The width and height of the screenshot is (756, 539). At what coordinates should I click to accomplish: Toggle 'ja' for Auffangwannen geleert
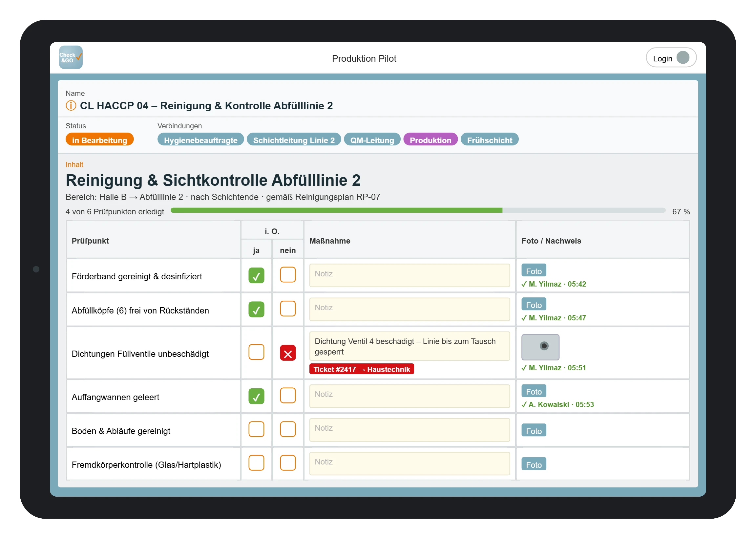click(x=256, y=396)
